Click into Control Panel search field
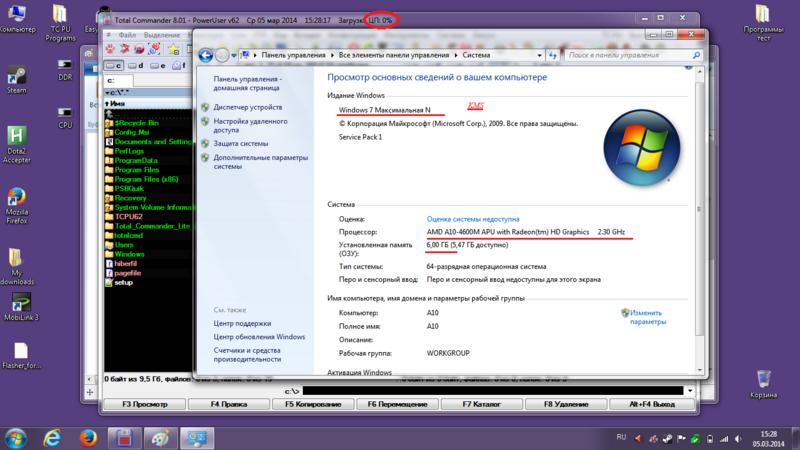This screenshot has height=450, width=800. coord(628,55)
